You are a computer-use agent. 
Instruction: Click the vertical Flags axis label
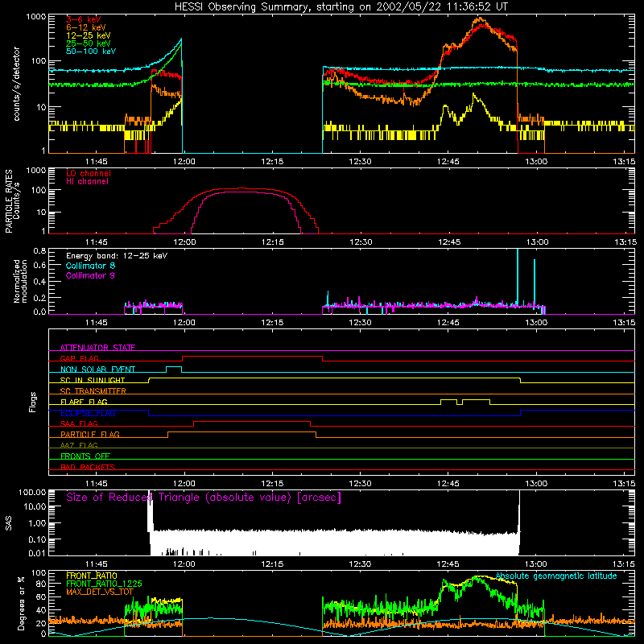(32, 402)
